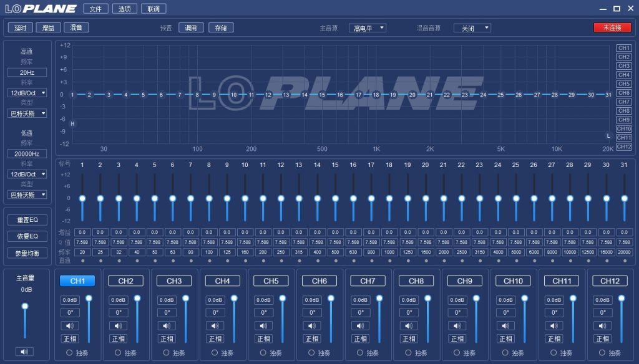Mute CH2 with its speaker icon
639x364 pixels.
[118, 326]
